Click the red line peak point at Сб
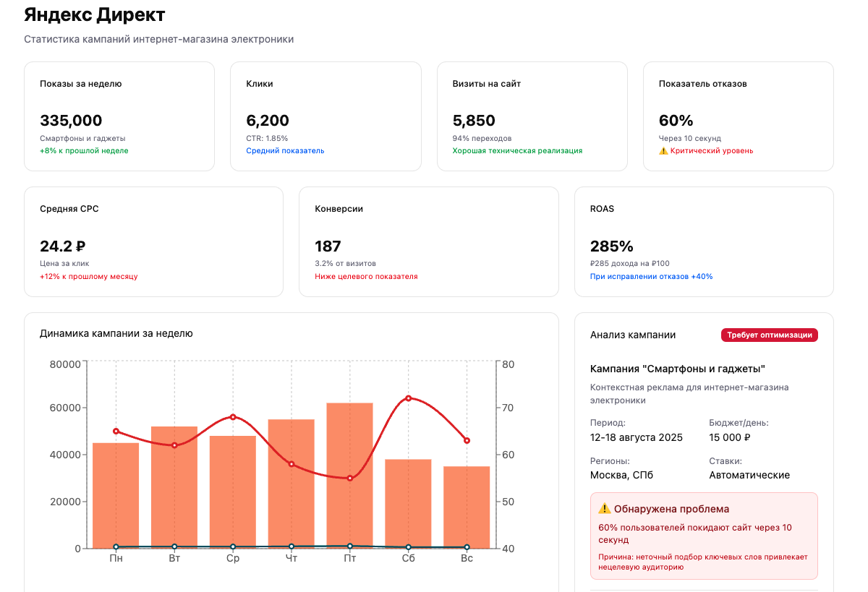This screenshot has width=868, height=592. coord(409,398)
